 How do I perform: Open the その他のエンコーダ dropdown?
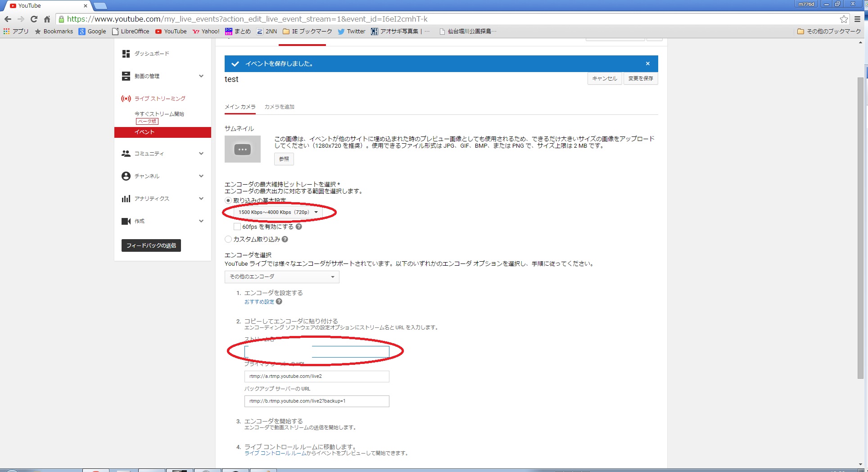282,277
